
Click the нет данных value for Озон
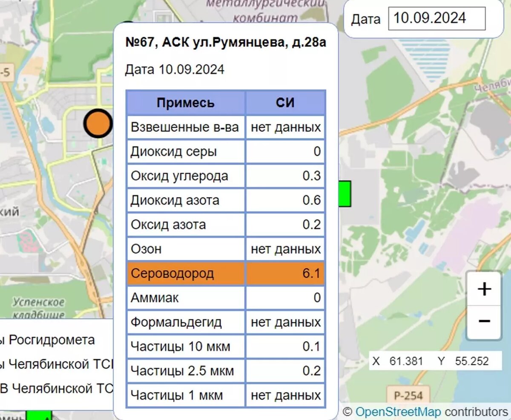pos(286,249)
